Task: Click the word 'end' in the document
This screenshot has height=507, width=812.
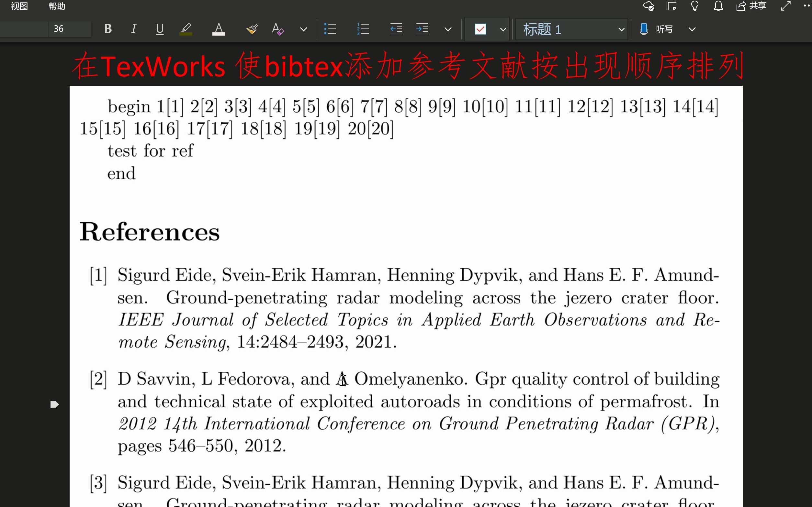Action: 121,173
